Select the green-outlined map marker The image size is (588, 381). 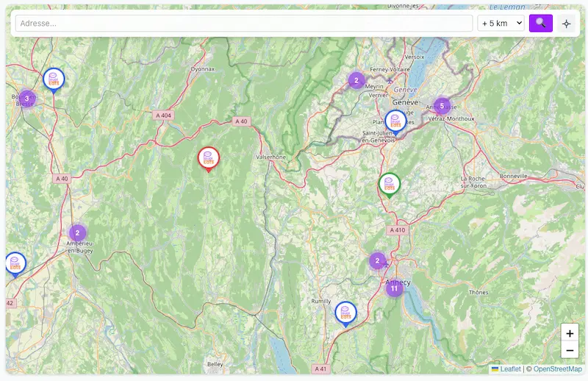point(390,184)
